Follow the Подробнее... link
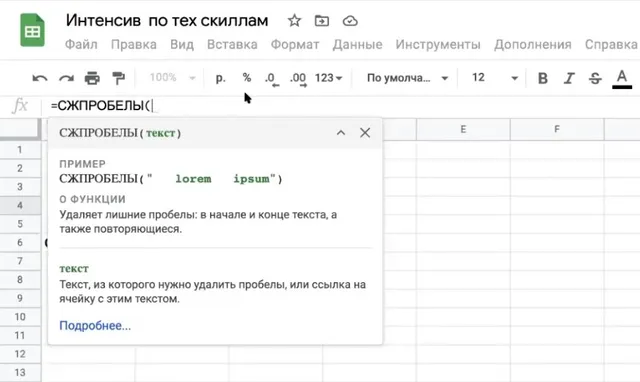 point(95,326)
